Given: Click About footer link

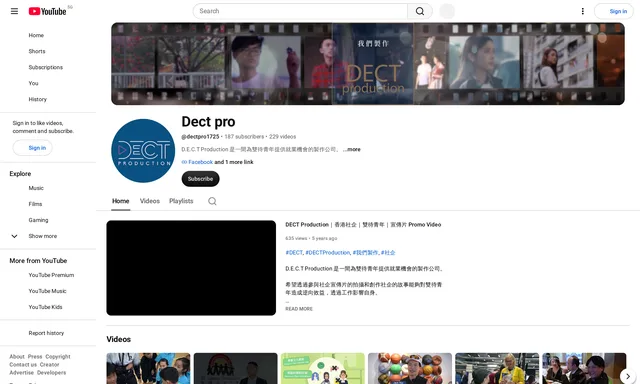Looking at the screenshot, I should (17, 357).
